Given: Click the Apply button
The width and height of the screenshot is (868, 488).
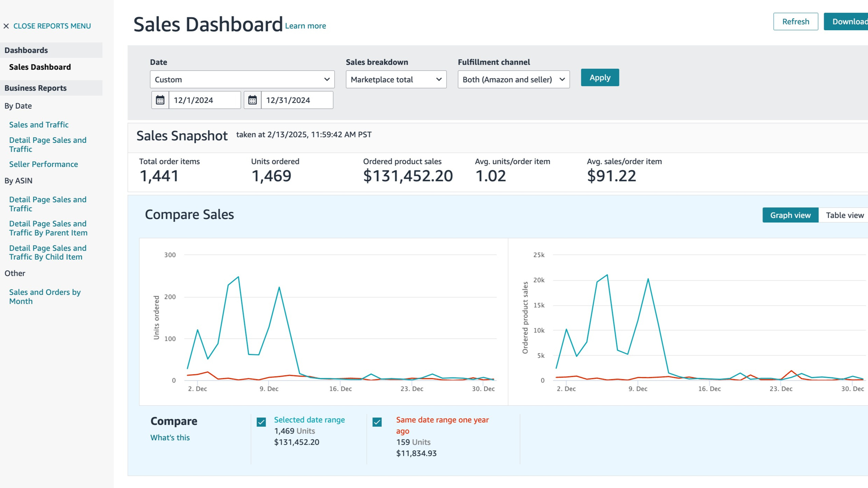Looking at the screenshot, I should click(x=600, y=78).
